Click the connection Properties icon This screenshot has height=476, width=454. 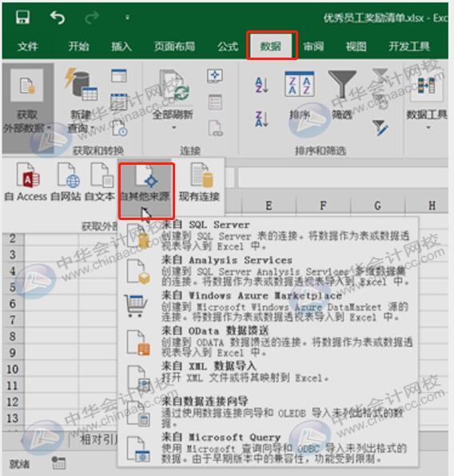pos(215,102)
